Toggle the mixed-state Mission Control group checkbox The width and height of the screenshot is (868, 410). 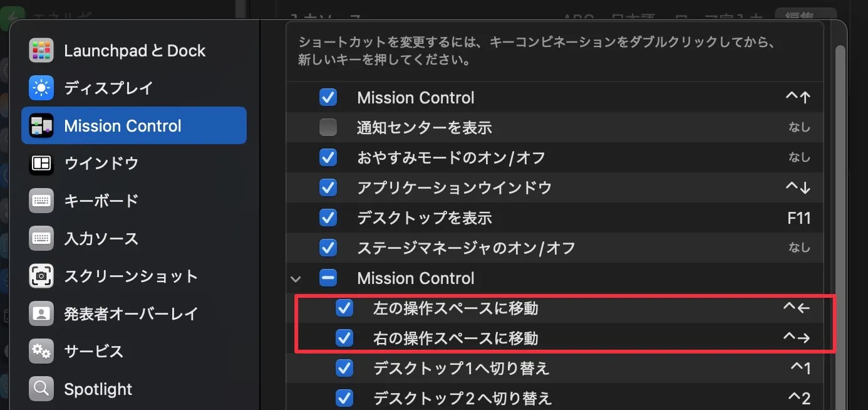328,278
